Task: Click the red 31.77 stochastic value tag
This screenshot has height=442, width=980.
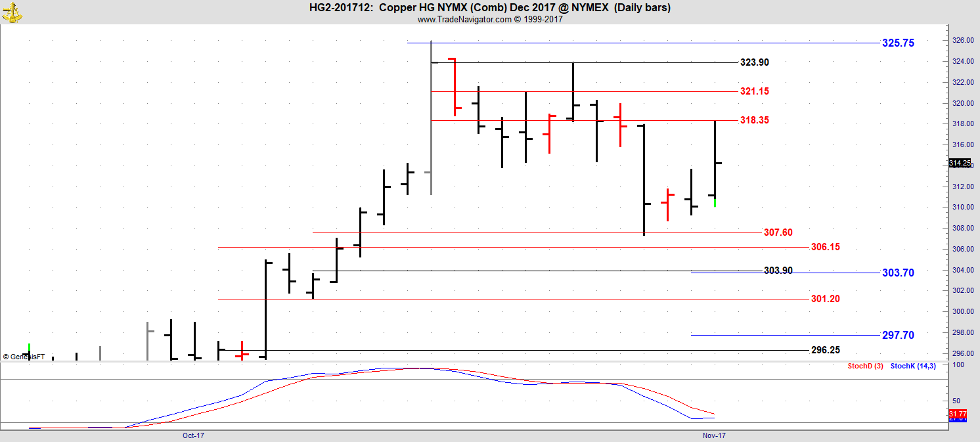Action: (x=958, y=414)
